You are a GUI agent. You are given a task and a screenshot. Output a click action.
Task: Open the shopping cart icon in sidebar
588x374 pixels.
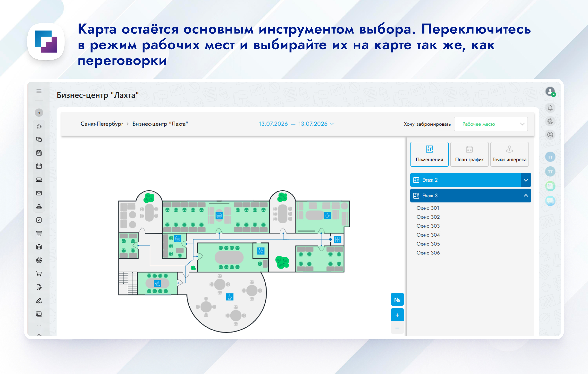click(x=39, y=274)
